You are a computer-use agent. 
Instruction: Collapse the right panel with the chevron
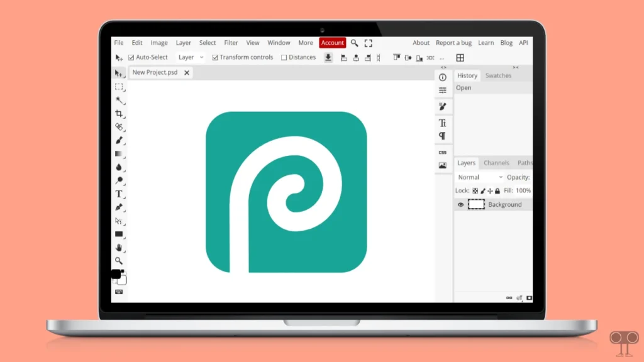516,67
